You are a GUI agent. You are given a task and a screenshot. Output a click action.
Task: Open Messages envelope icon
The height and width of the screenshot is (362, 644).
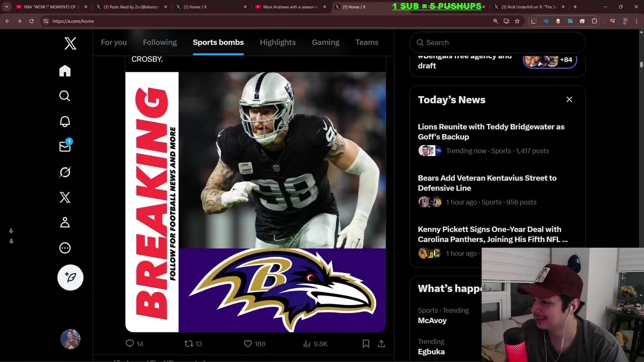point(65,146)
